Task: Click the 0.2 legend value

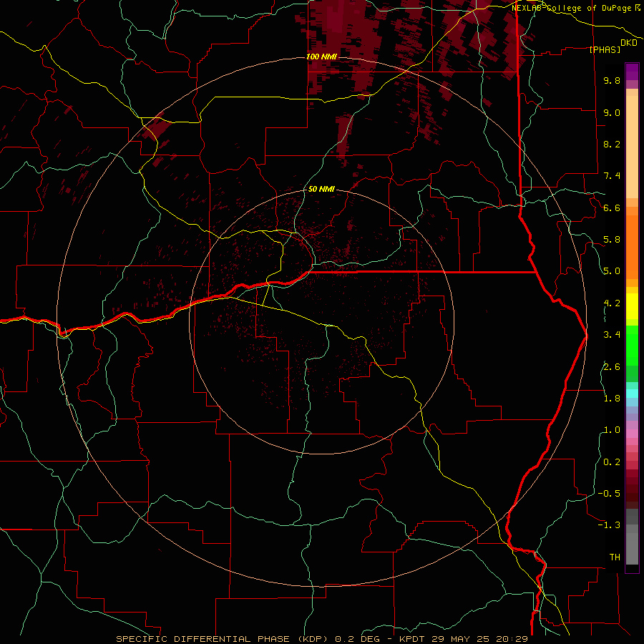Action: 612,462
